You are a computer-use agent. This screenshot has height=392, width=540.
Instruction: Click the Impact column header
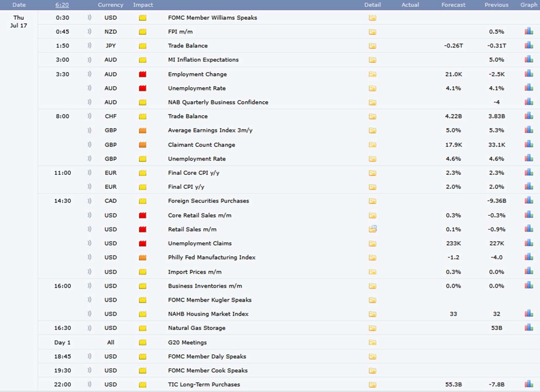point(143,5)
